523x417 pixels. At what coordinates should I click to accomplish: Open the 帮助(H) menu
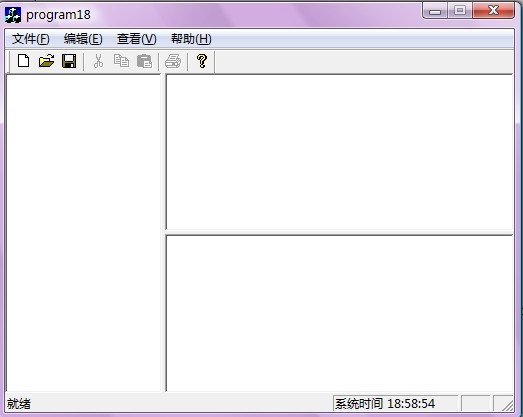[191, 39]
